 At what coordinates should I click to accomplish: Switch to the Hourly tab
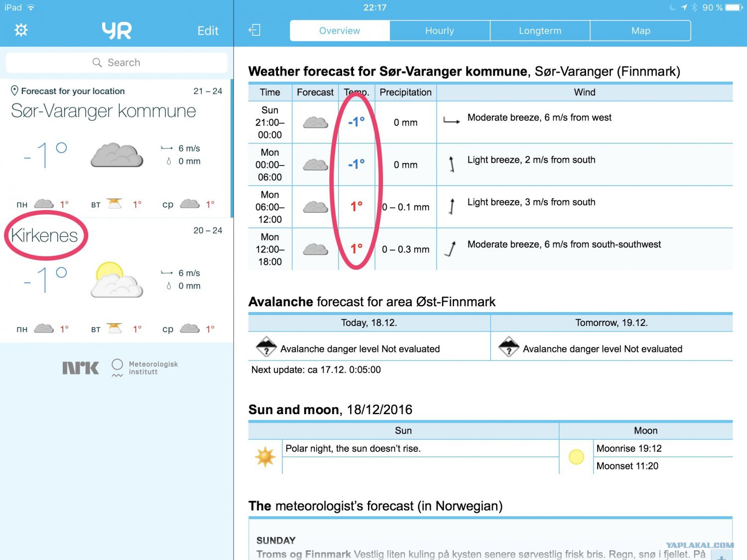pos(440,31)
